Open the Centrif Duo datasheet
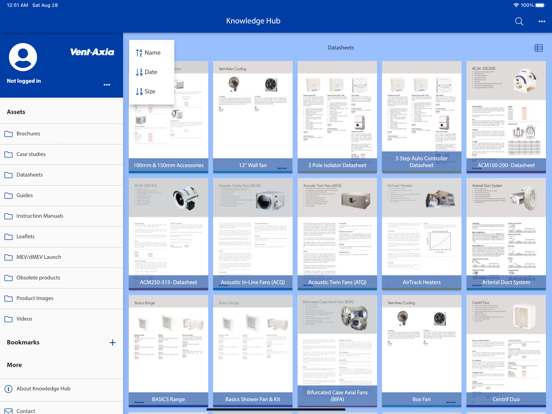This screenshot has width=552, height=414. coord(506,351)
